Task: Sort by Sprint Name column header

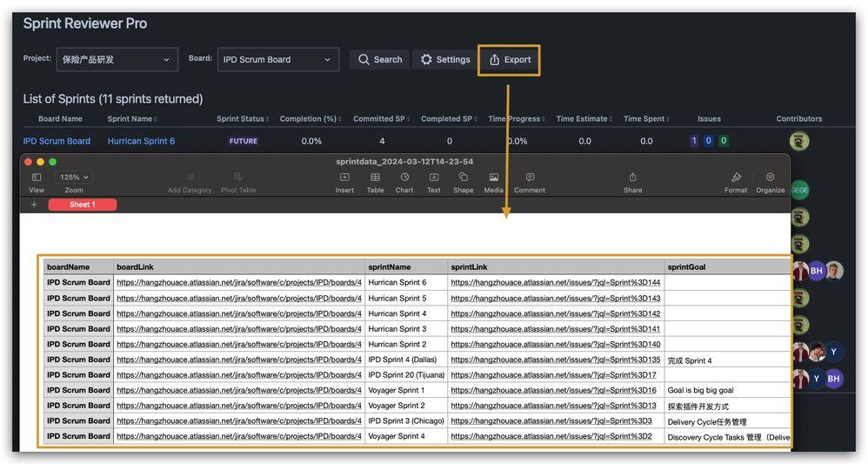Action: click(x=132, y=118)
